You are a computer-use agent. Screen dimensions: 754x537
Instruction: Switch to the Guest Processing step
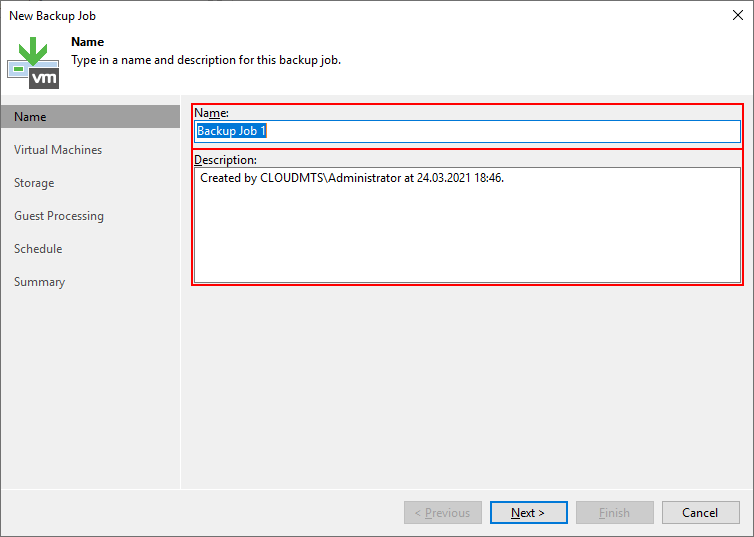tap(59, 216)
